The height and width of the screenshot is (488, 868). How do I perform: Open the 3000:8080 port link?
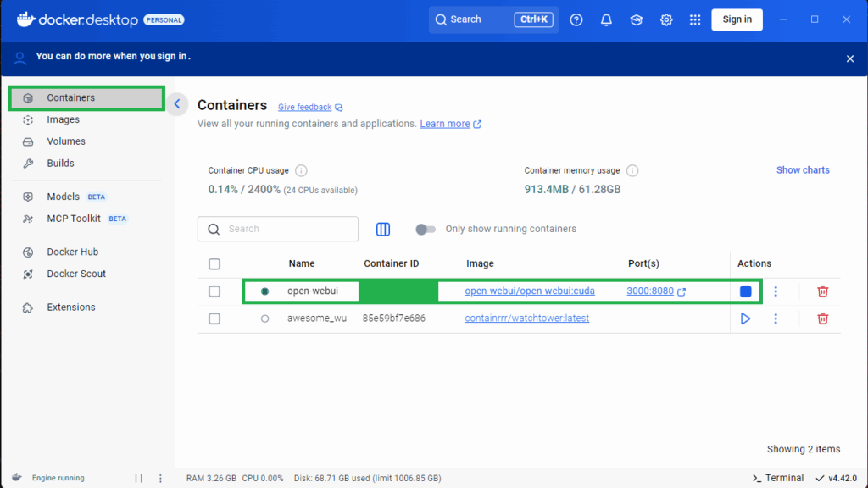coord(650,291)
